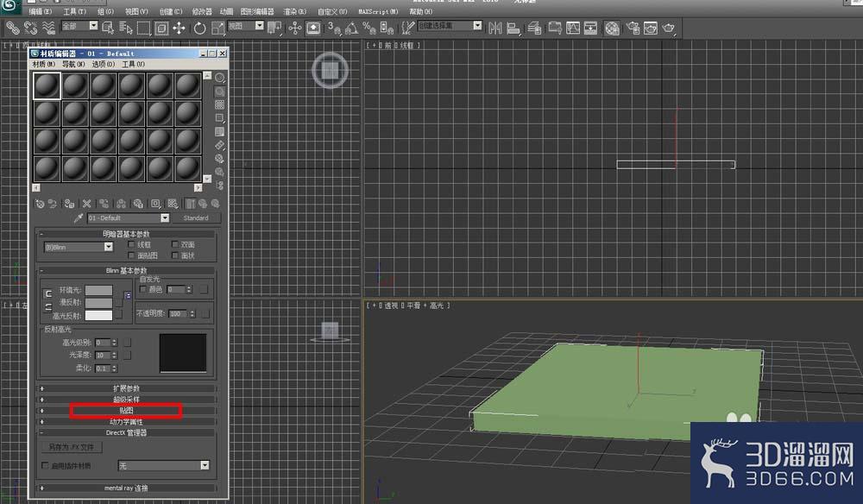Open the 渲染(R) main menu
Image resolution: width=863 pixels, height=504 pixels.
point(294,11)
